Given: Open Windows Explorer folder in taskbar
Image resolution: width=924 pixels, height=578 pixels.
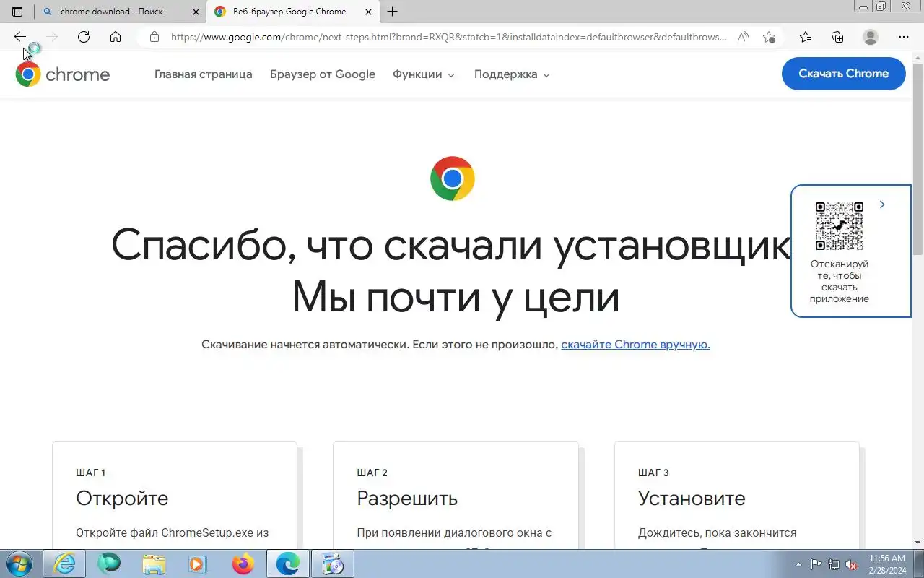Looking at the screenshot, I should [154, 564].
